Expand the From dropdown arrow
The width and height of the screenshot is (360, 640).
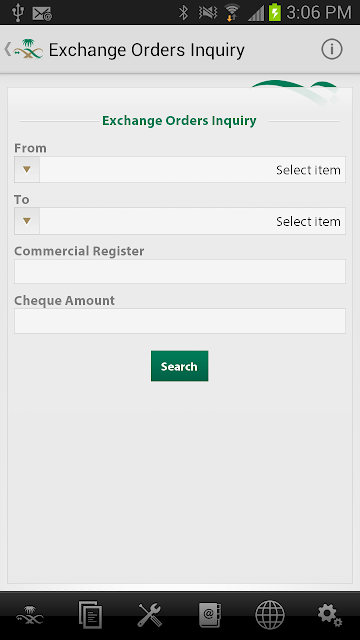[x=27, y=169]
